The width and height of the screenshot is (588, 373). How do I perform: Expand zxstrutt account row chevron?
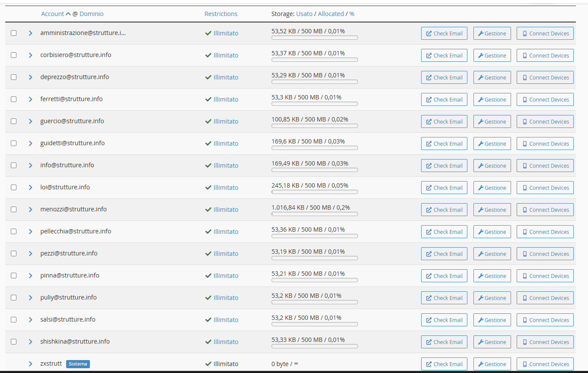(30, 363)
